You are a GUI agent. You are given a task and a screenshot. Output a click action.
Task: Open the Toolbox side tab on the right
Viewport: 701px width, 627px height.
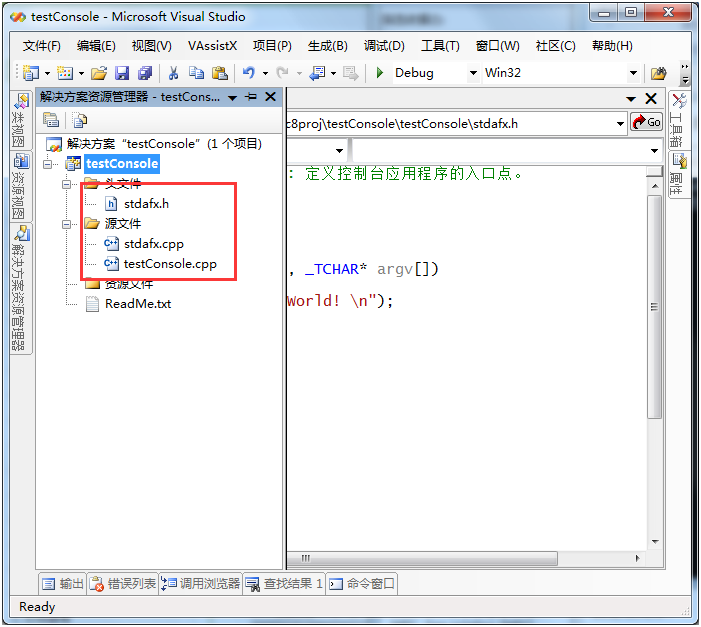coord(678,120)
